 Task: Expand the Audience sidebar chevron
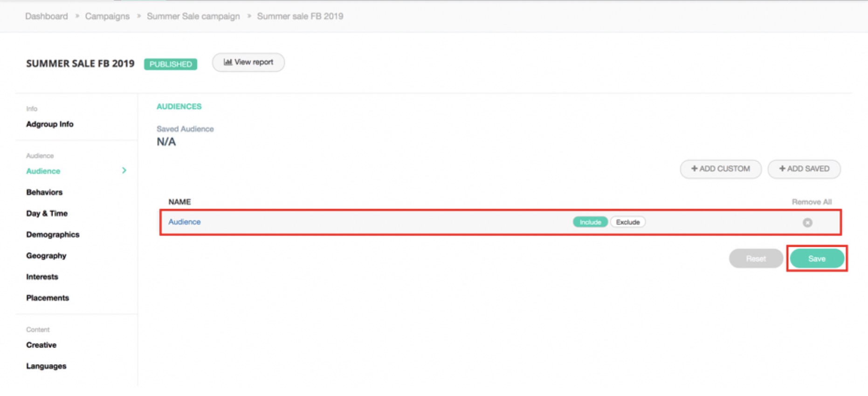point(124,171)
